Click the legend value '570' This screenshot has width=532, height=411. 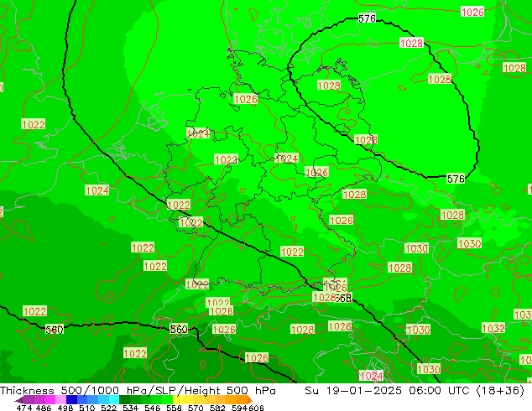click(196, 408)
